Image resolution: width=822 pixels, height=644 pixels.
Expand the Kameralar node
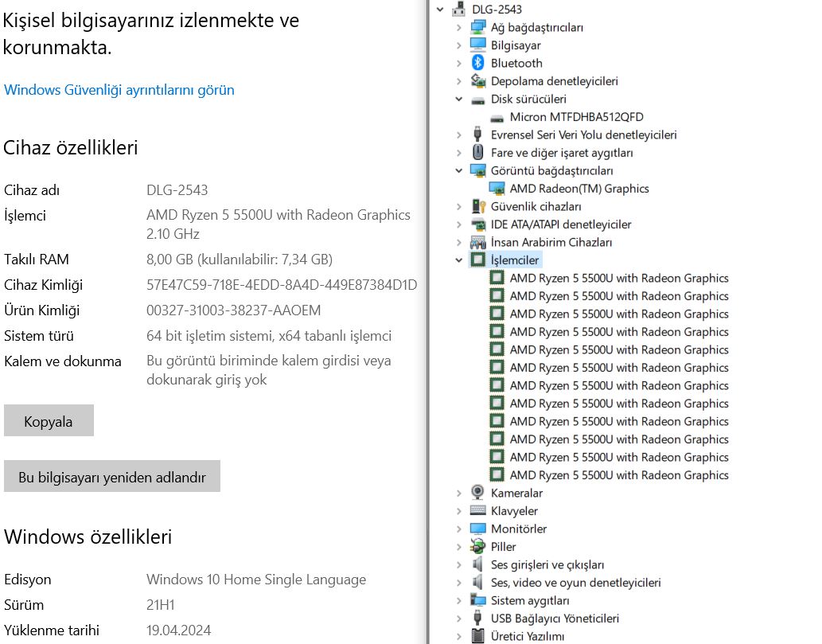[458, 493]
